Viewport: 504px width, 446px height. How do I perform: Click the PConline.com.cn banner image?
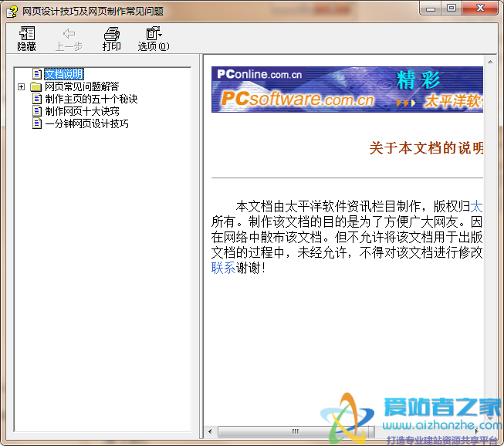(x=347, y=90)
